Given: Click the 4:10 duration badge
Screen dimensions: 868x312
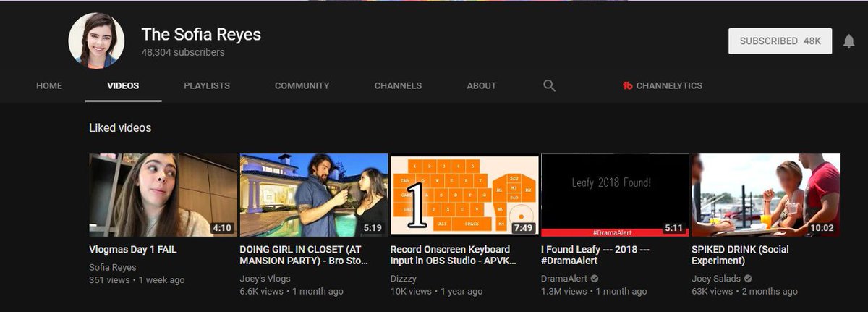Looking at the screenshot, I should [221, 227].
